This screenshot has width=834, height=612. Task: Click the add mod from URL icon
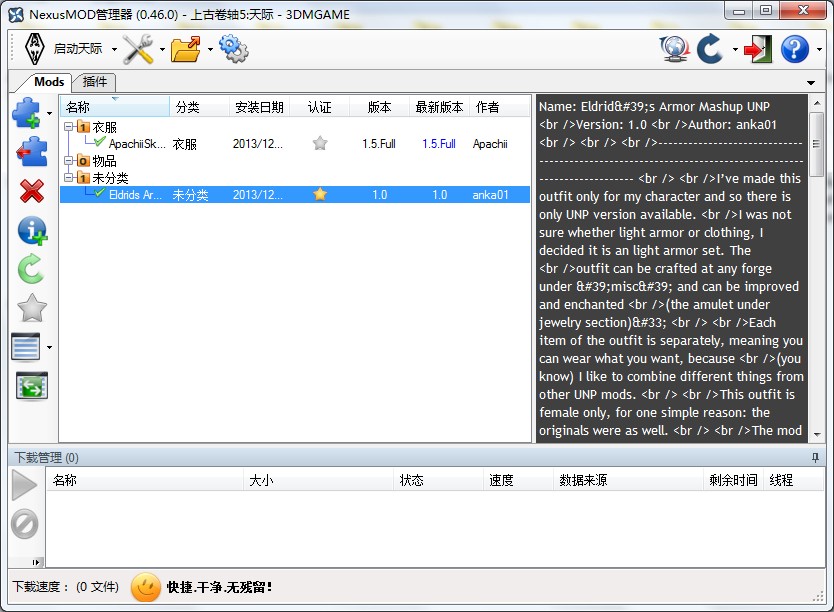click(30, 152)
